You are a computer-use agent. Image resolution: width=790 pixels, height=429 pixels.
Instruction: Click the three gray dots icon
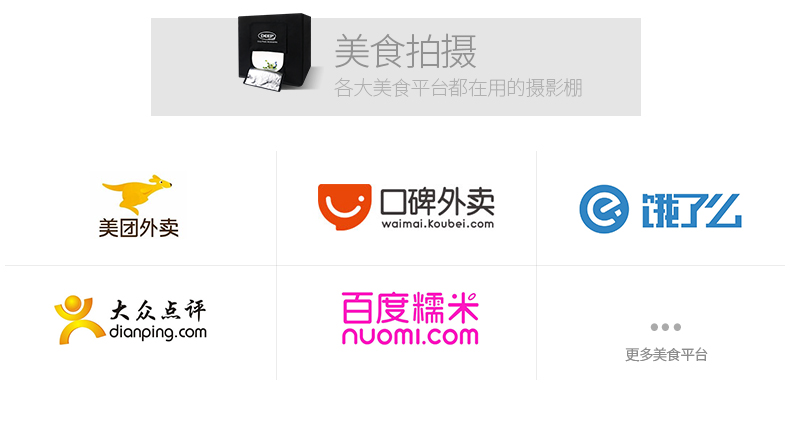click(x=666, y=327)
